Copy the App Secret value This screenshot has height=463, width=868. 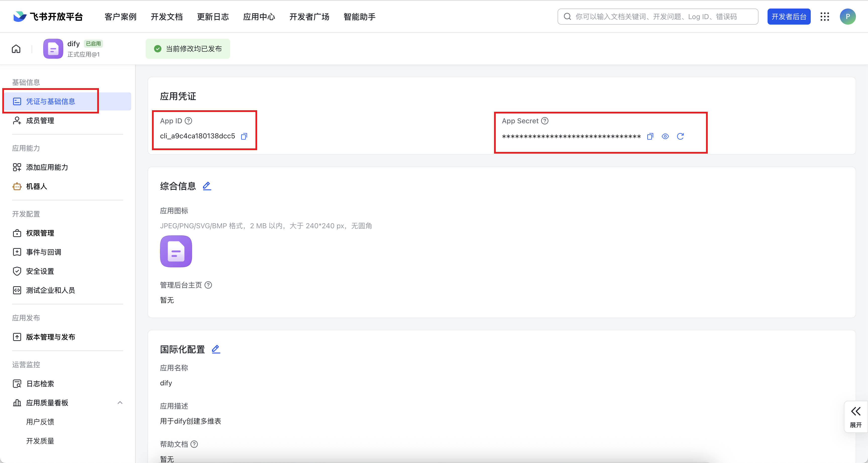[650, 136]
